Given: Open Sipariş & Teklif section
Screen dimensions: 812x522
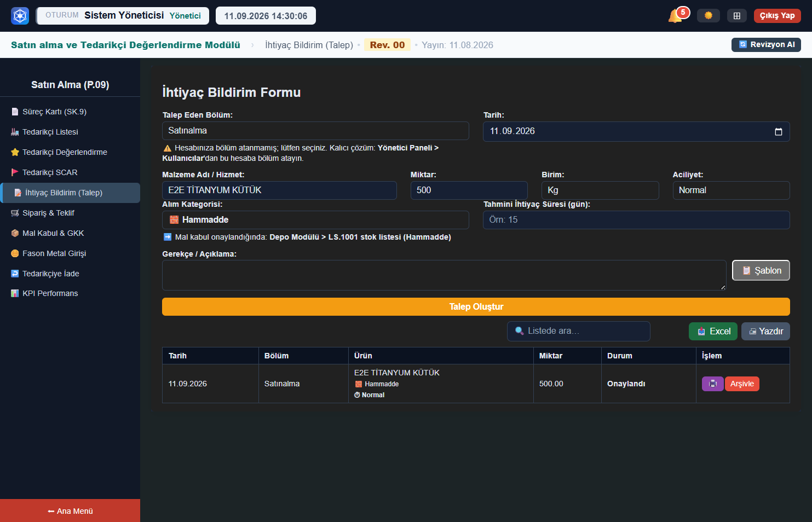Looking at the screenshot, I should tap(70, 213).
